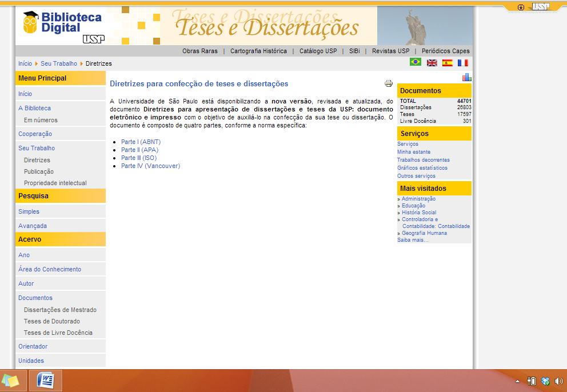The image size is (567, 392).
Task: Open Administração in Mais visitados
Action: coord(418,198)
